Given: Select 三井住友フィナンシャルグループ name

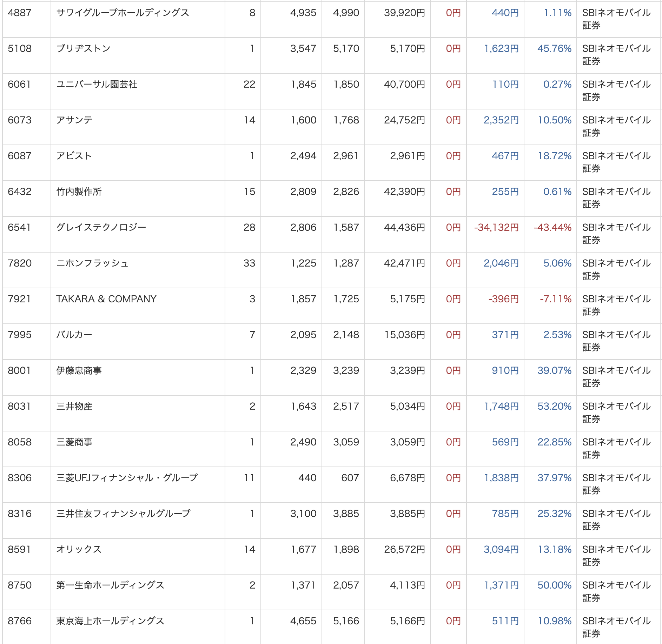Looking at the screenshot, I should click(124, 514).
